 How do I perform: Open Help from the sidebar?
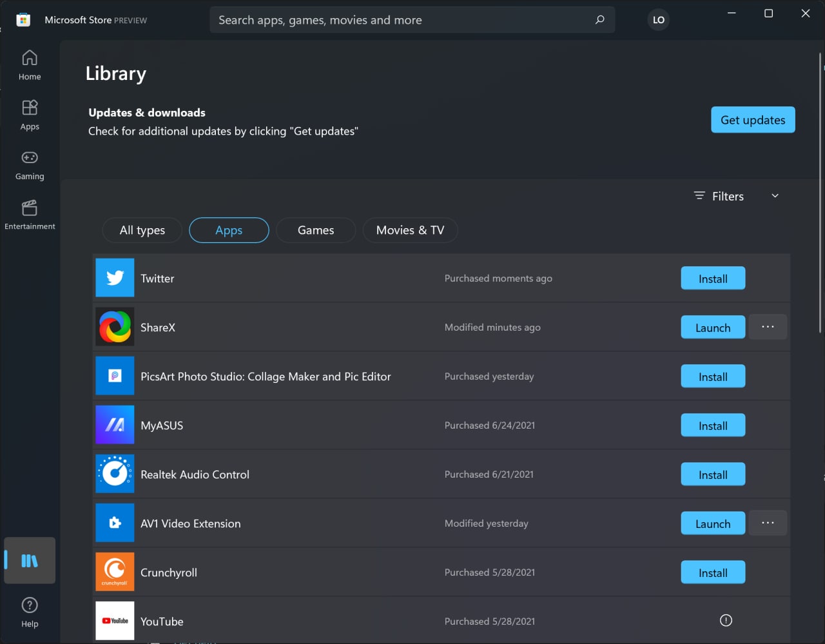(x=30, y=612)
